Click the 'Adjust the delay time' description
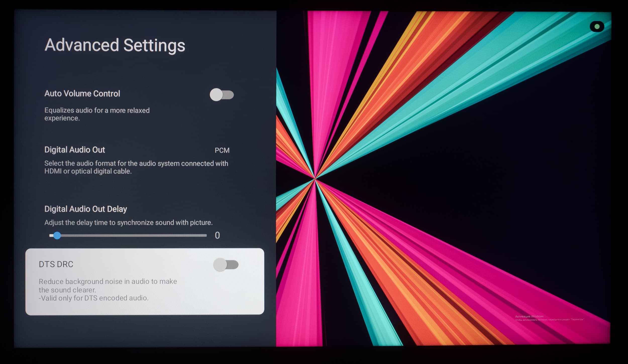628x364 pixels. click(128, 223)
